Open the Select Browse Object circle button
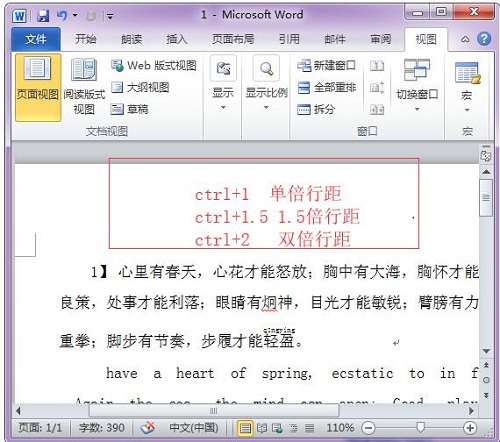500x442 pixels. [x=486, y=380]
